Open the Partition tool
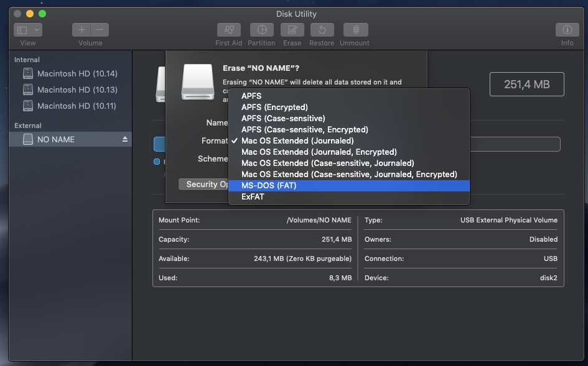The height and width of the screenshot is (366, 588). [262, 30]
